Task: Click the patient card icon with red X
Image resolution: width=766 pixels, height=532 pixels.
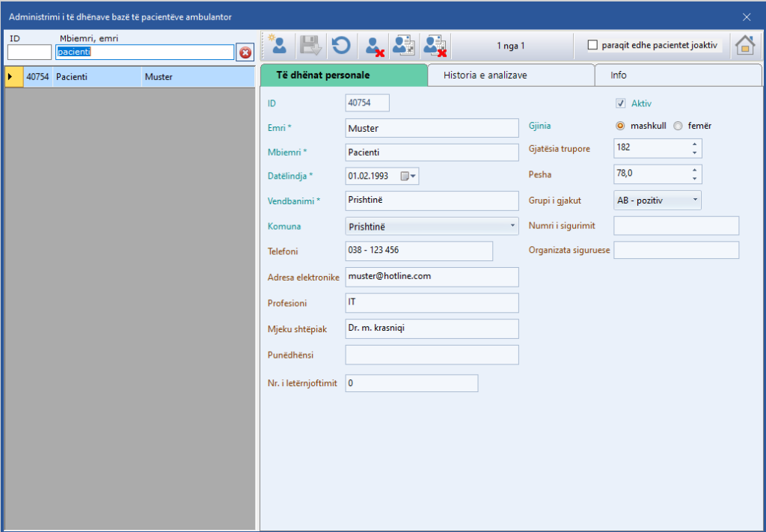Action: click(435, 46)
